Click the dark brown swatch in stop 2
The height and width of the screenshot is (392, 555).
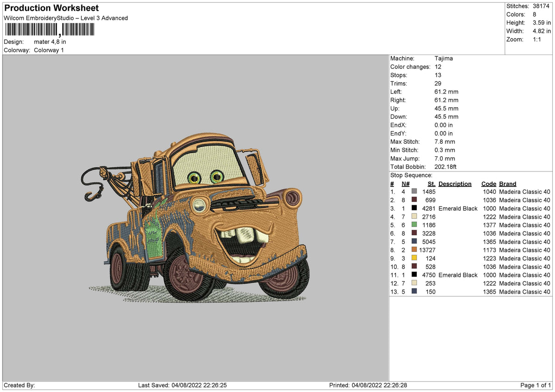tap(414, 200)
